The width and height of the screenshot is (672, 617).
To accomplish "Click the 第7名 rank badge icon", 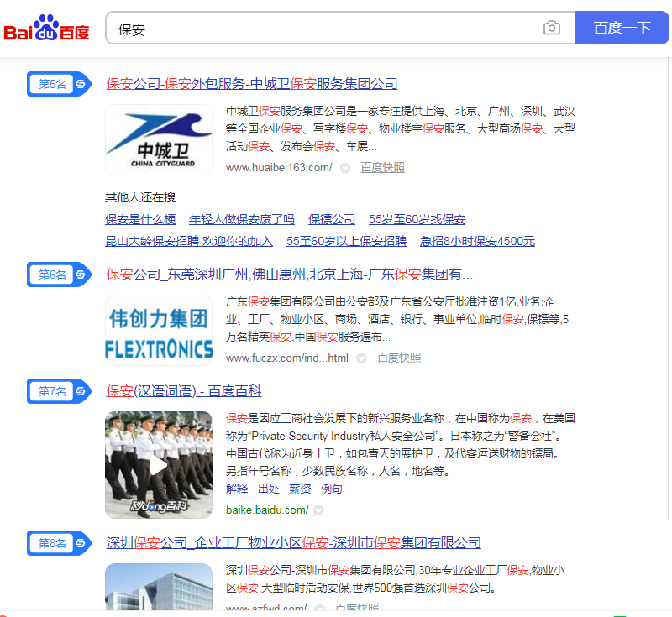I will pyautogui.click(x=59, y=391).
